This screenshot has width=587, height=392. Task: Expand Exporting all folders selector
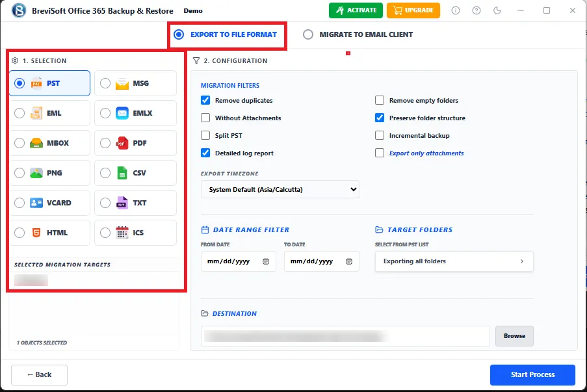454,261
